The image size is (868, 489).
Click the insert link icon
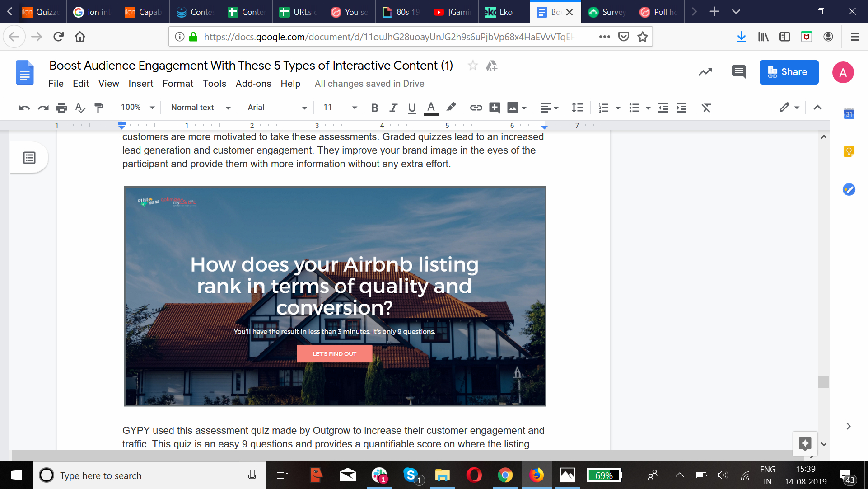[x=476, y=108]
